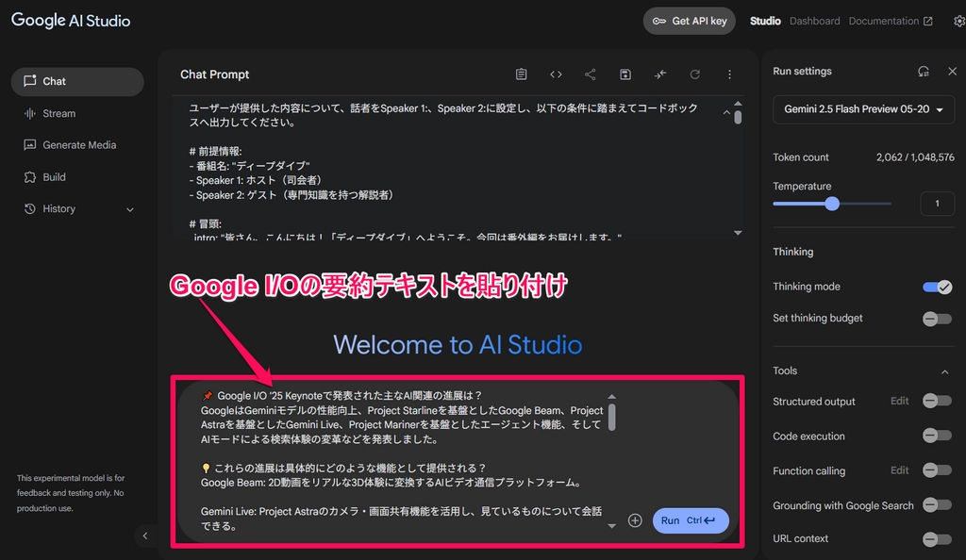Viewport: 966px width, 560px height.
Task: Click the Get API key button
Action: (690, 21)
